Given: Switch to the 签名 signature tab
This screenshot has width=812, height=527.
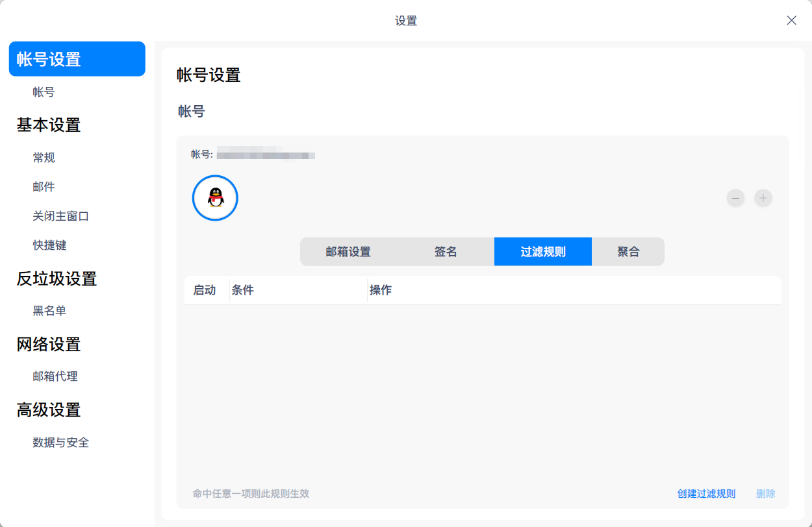Looking at the screenshot, I should [446, 251].
